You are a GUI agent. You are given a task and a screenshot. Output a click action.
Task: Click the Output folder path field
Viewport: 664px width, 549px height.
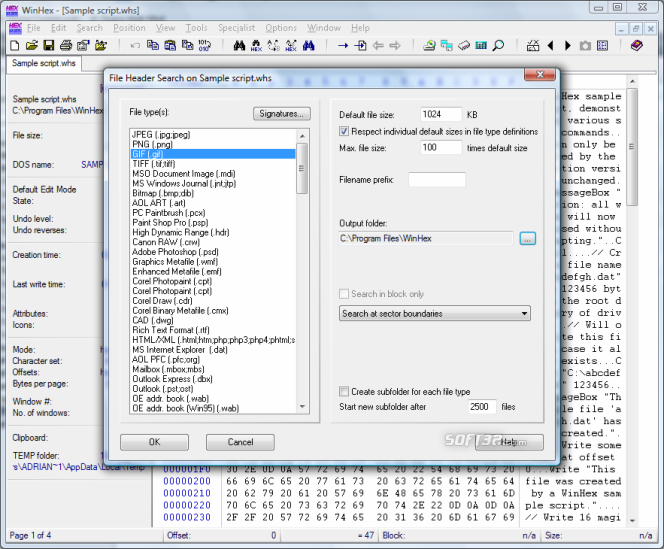426,238
